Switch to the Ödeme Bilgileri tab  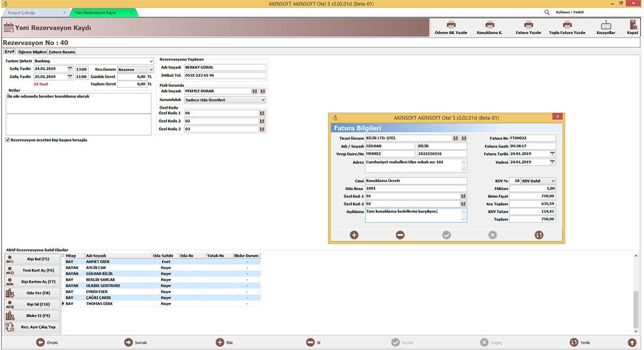(x=32, y=52)
